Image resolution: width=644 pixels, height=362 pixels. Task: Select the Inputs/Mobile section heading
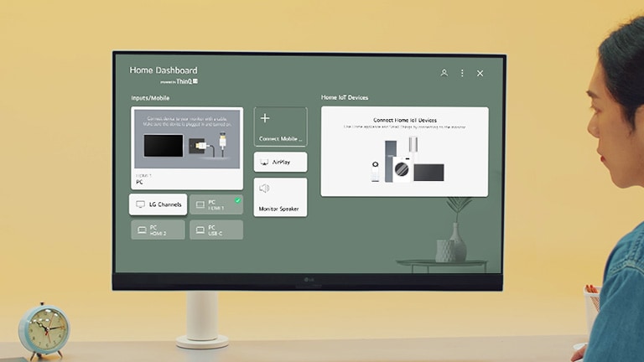149,98
